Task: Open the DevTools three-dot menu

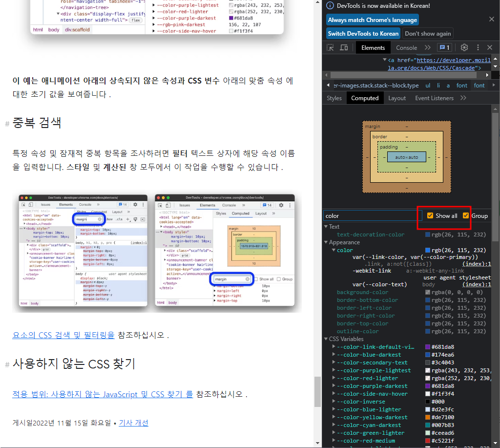Action: tap(478, 47)
